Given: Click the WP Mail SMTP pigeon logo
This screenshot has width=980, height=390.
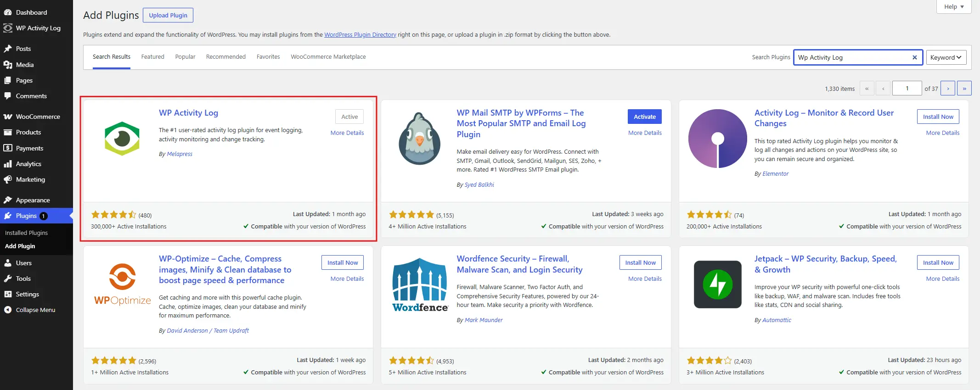Looking at the screenshot, I should point(420,139).
